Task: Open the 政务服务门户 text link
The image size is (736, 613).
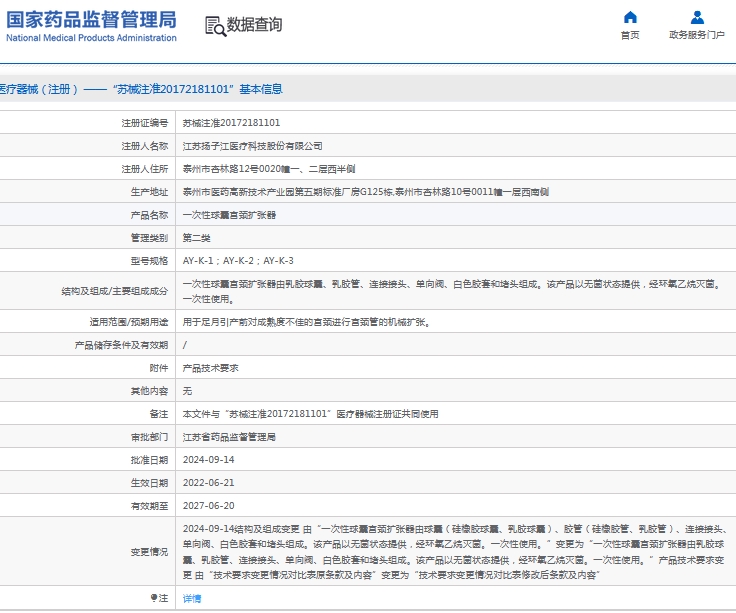Action: click(697, 35)
